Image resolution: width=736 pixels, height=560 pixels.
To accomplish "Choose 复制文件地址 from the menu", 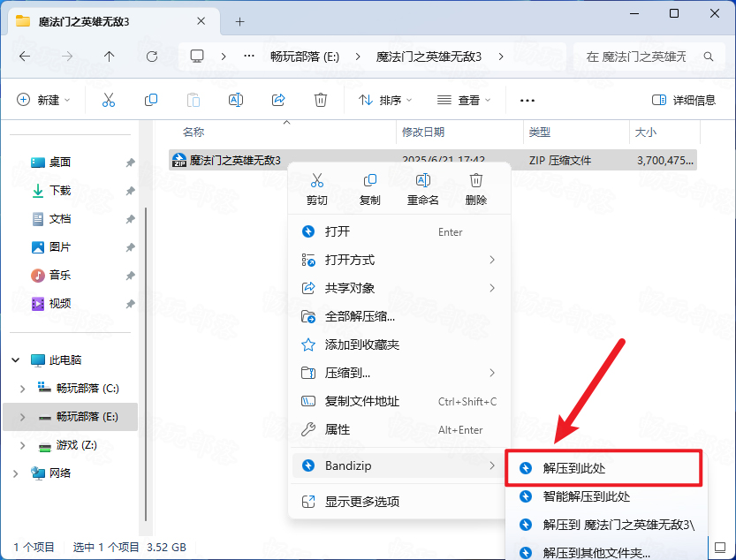I will pos(399,401).
